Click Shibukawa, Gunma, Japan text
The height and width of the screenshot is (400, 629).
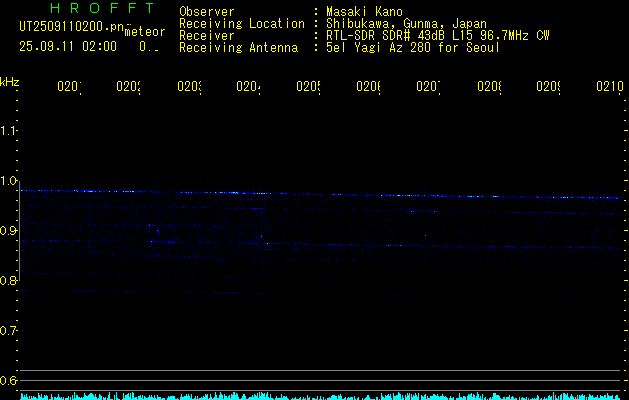406,24
